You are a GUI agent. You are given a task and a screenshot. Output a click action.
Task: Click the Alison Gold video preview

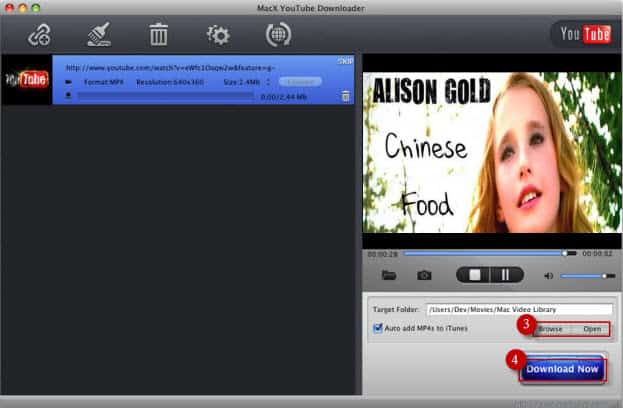pos(492,152)
